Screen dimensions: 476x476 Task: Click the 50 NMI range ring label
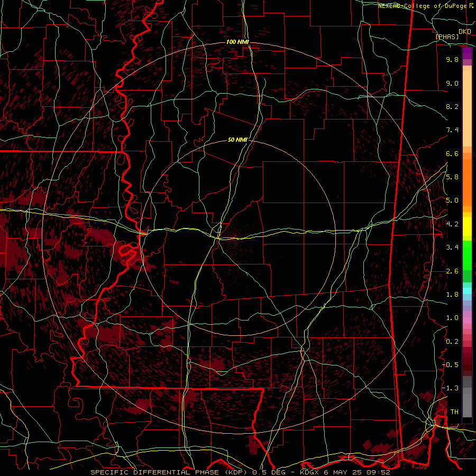coord(237,140)
